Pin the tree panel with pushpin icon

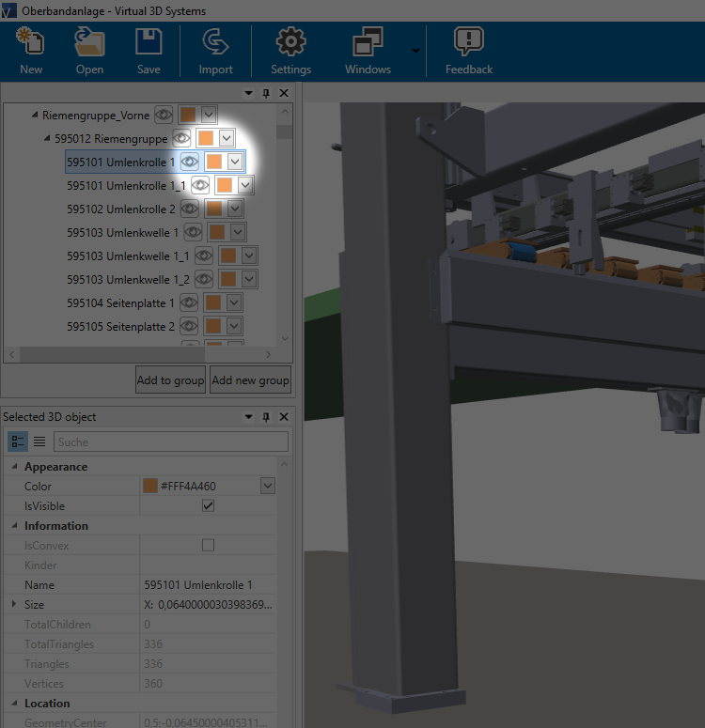[x=266, y=93]
